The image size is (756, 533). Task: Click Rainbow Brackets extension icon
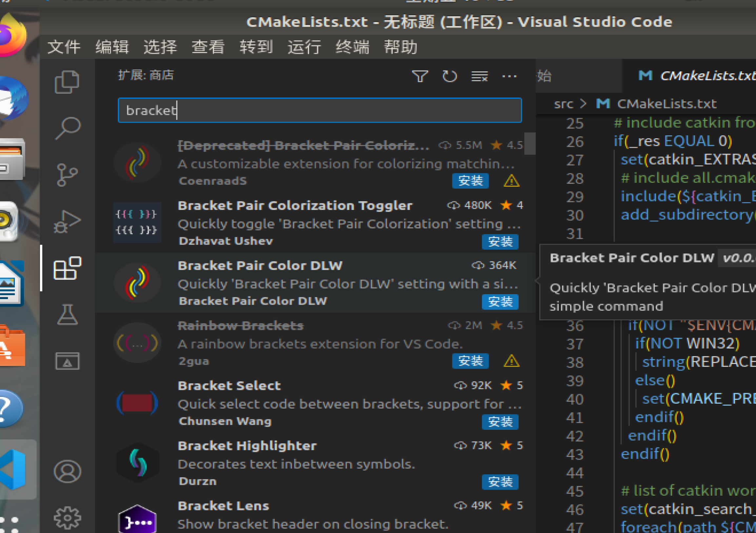[x=137, y=343]
